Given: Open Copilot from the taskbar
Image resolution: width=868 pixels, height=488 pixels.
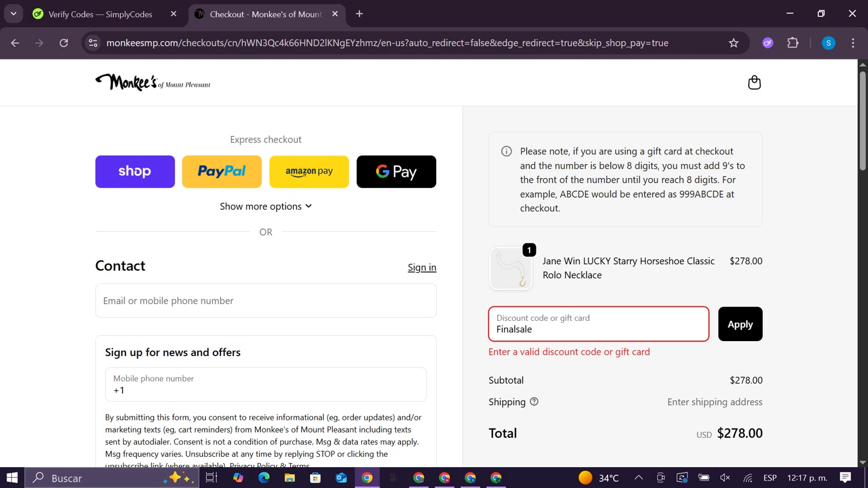Looking at the screenshot, I should 238,478.
